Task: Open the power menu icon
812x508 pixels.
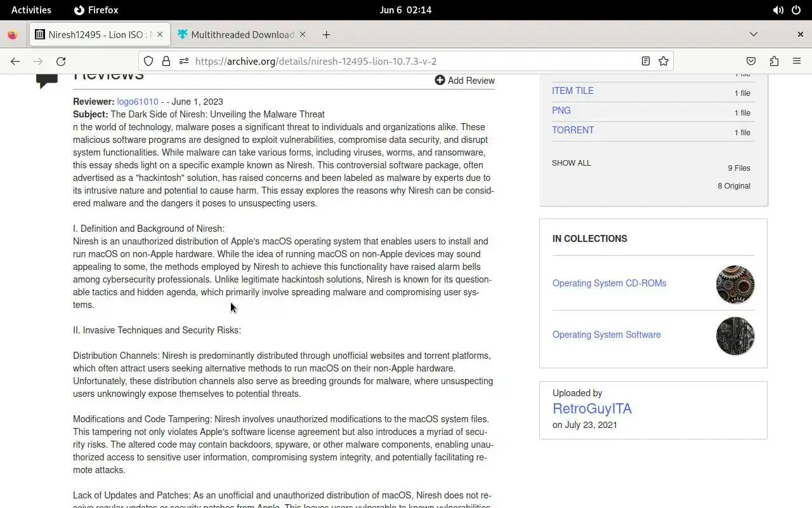Action: tap(797, 10)
